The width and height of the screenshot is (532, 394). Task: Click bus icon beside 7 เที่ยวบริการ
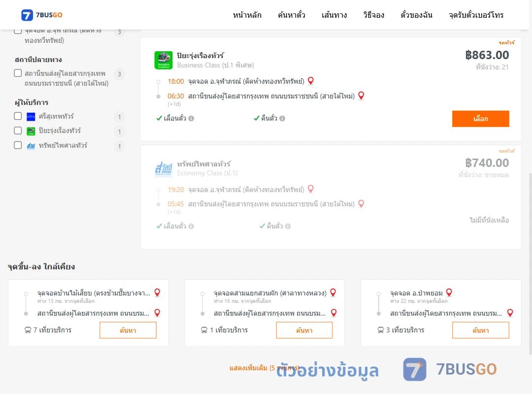click(x=28, y=330)
